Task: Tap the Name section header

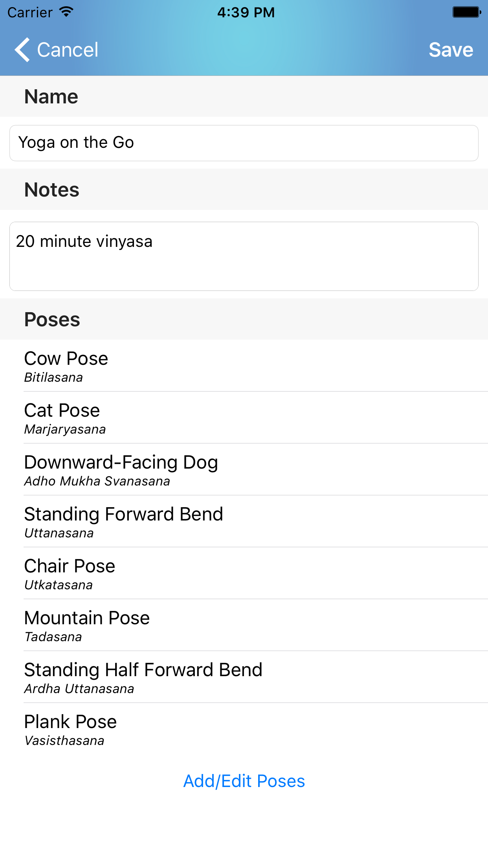Action: (51, 97)
